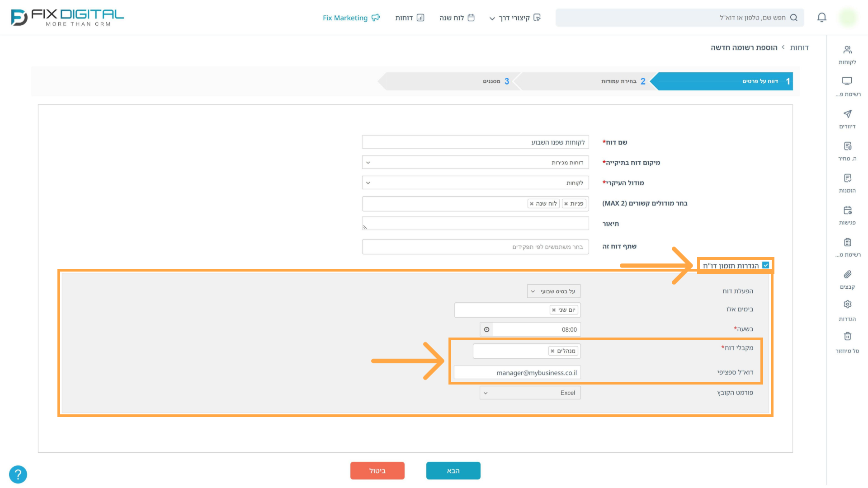The height and width of the screenshot is (488, 868).
Task: Click the top search bar field
Action: (679, 18)
